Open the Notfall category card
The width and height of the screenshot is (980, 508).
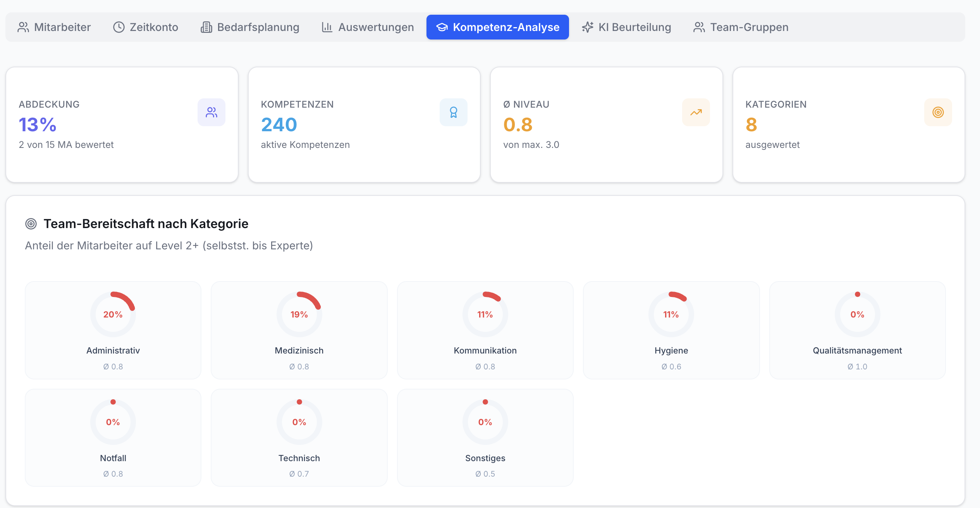tap(113, 438)
